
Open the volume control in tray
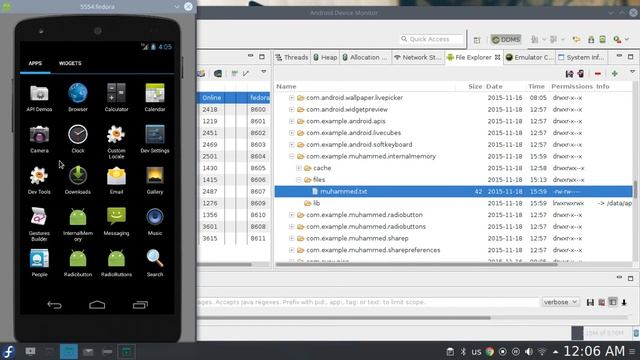click(529, 351)
